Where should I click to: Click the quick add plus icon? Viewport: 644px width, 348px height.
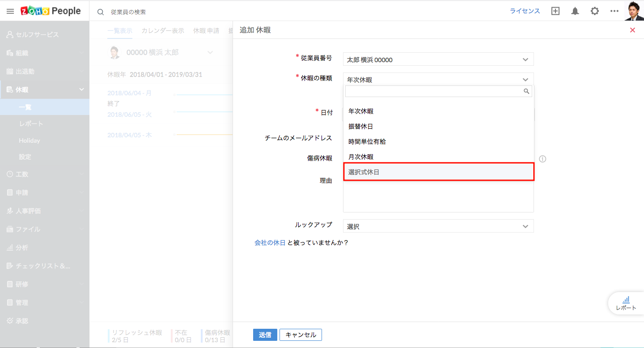(555, 11)
